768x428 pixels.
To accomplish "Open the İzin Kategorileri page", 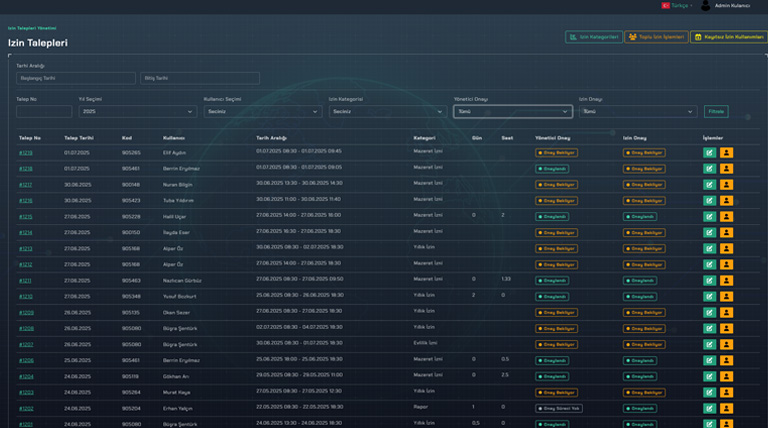I will click(x=593, y=37).
